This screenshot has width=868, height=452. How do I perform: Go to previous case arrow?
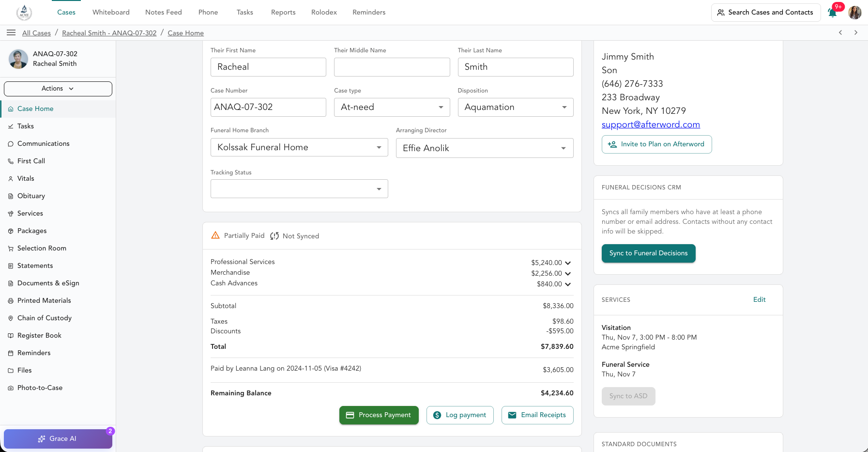tap(840, 32)
